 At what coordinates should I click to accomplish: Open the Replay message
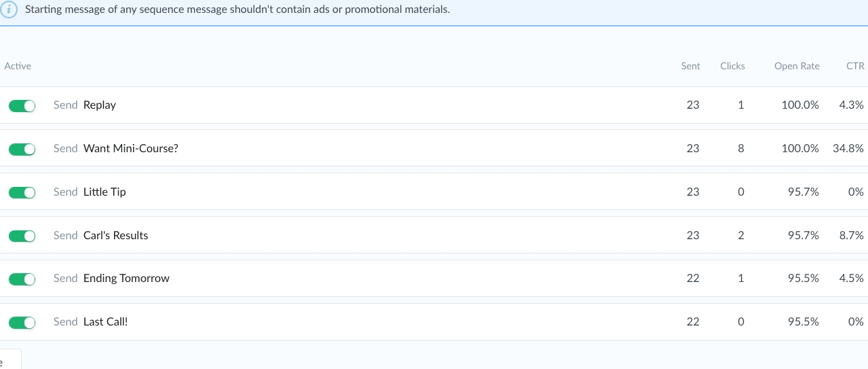coord(100,105)
